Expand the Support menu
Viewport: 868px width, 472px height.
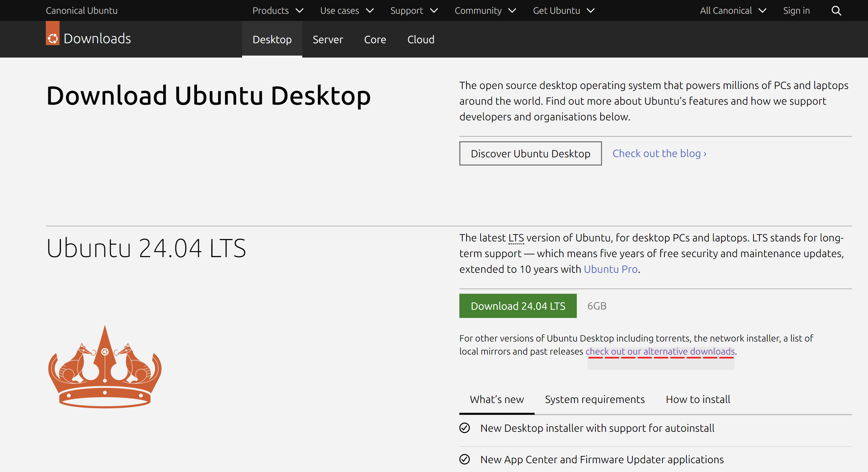coord(414,11)
